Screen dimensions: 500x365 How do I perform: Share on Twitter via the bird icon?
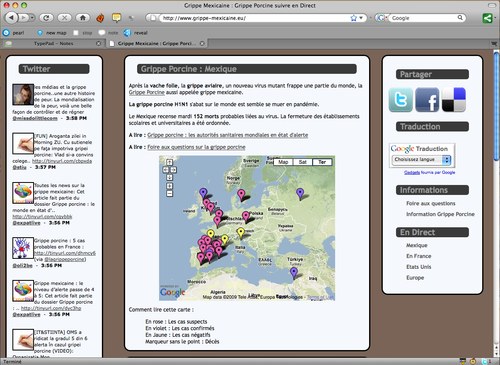pyautogui.click(x=401, y=100)
